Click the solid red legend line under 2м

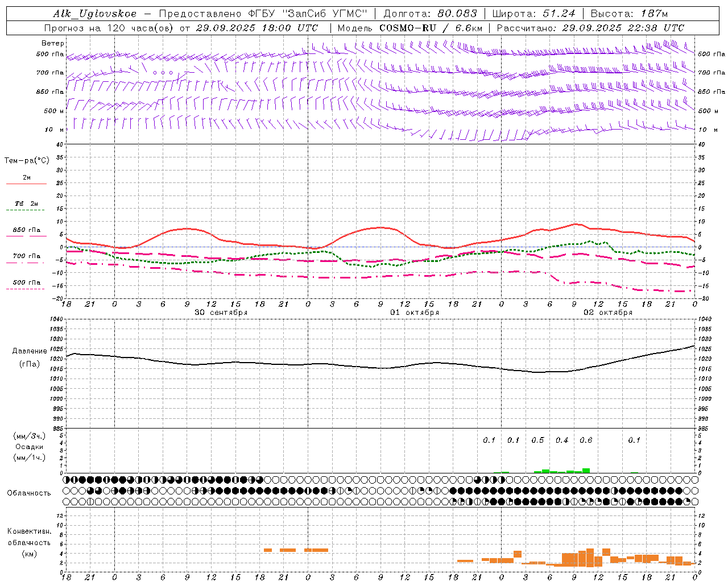click(26, 184)
